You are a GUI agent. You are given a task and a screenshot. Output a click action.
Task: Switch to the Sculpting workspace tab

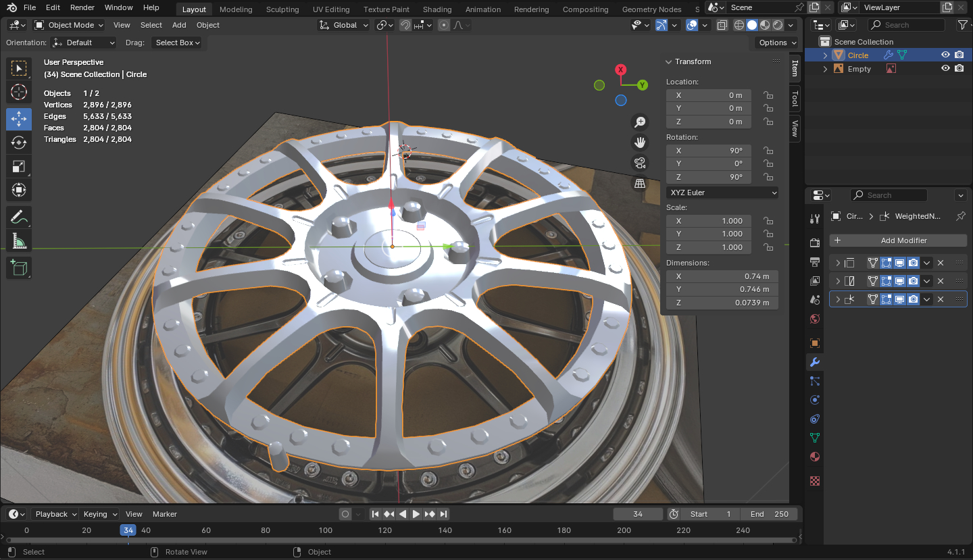[x=282, y=9]
